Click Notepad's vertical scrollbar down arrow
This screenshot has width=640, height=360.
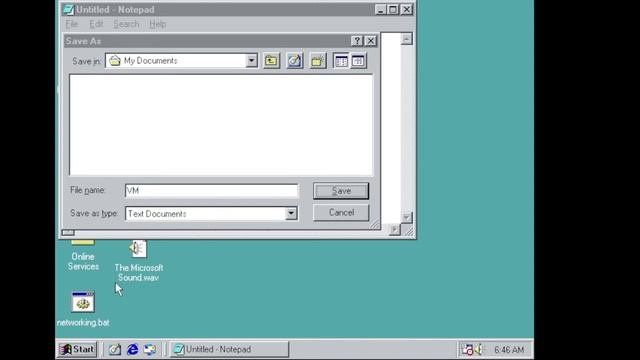pyautogui.click(x=407, y=218)
